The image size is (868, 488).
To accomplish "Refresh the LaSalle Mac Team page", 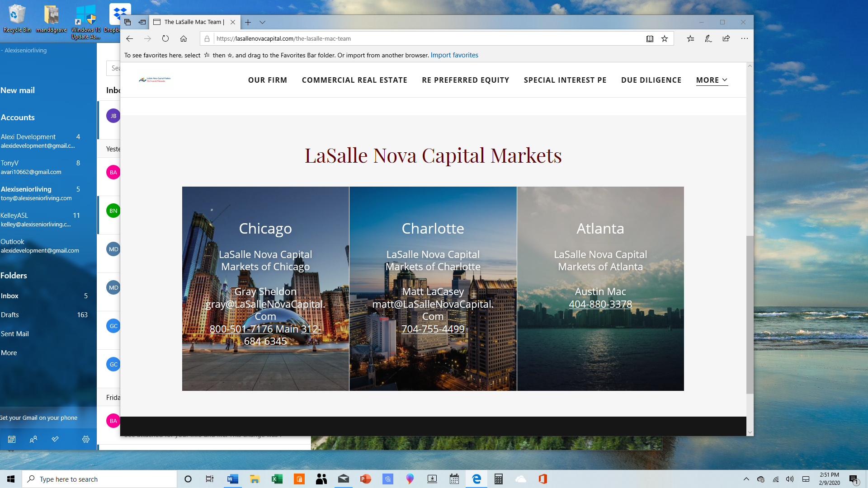I will [x=165, y=39].
